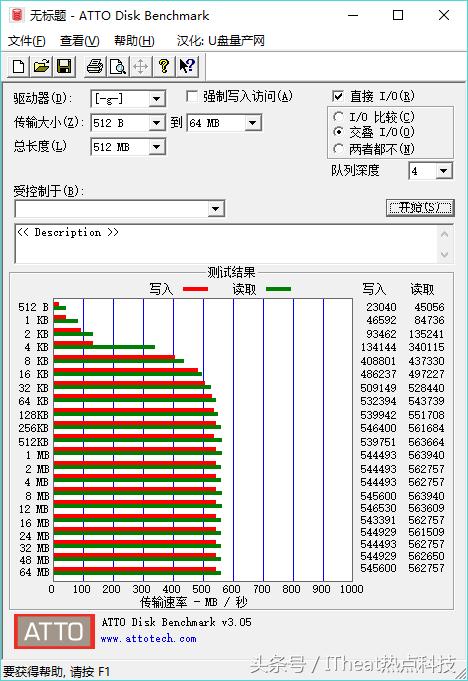This screenshot has width=468, height=681.
Task: Open the 队列深度 queue depth dropdown
Action: 443,171
